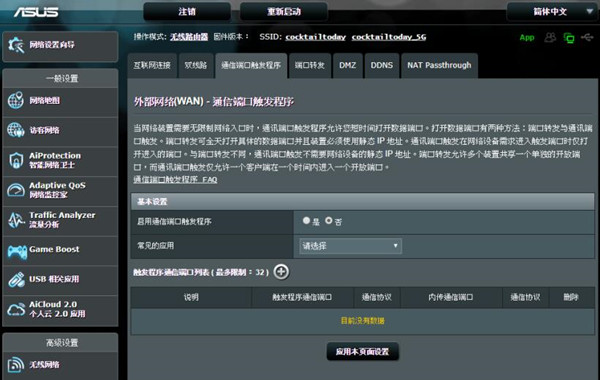Add a new port trigger entry
The image size is (600, 380).
[281, 272]
